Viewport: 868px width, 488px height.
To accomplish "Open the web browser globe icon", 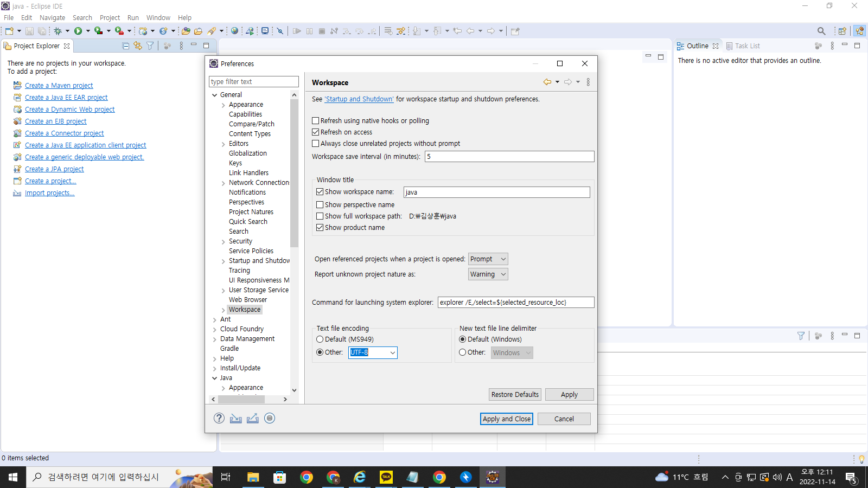I will click(x=234, y=31).
